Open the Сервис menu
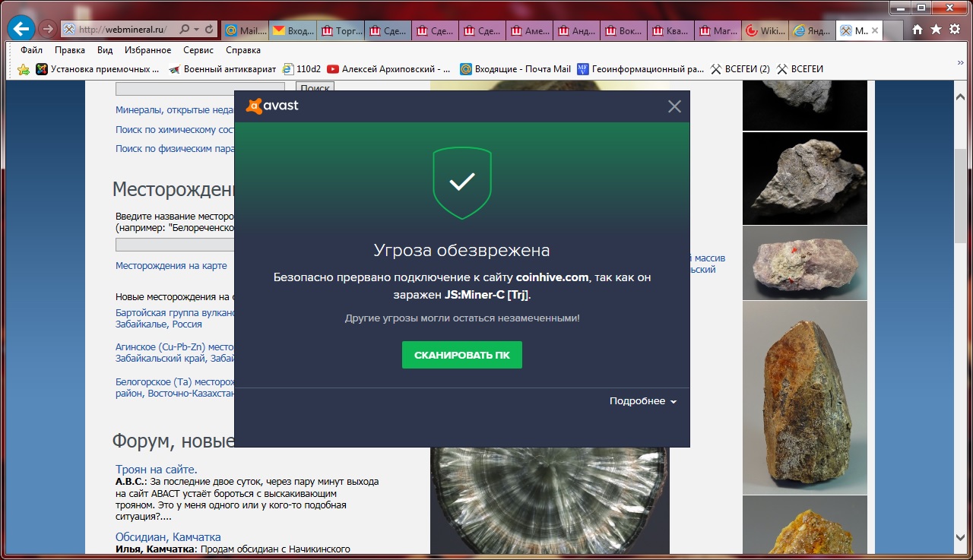973x560 pixels. click(x=198, y=50)
